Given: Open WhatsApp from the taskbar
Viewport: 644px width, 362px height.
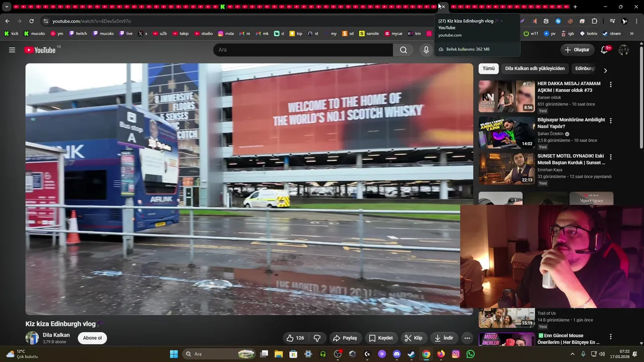Looking at the screenshot, I should 470,354.
